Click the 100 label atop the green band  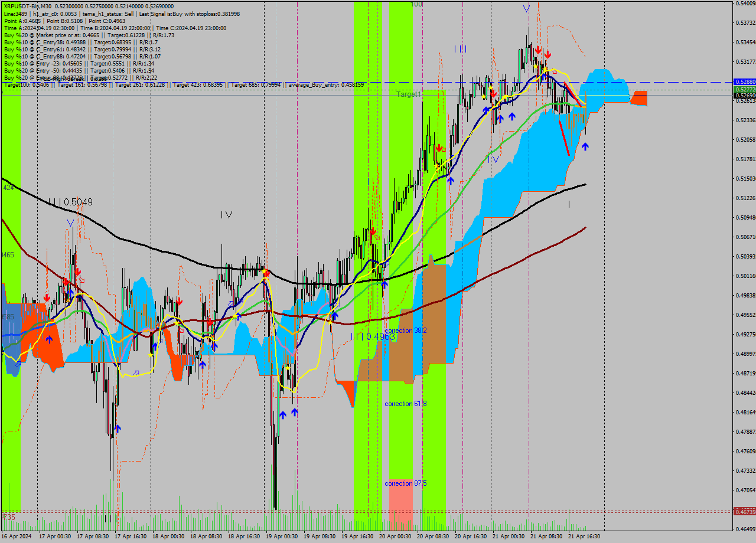(416, 4)
